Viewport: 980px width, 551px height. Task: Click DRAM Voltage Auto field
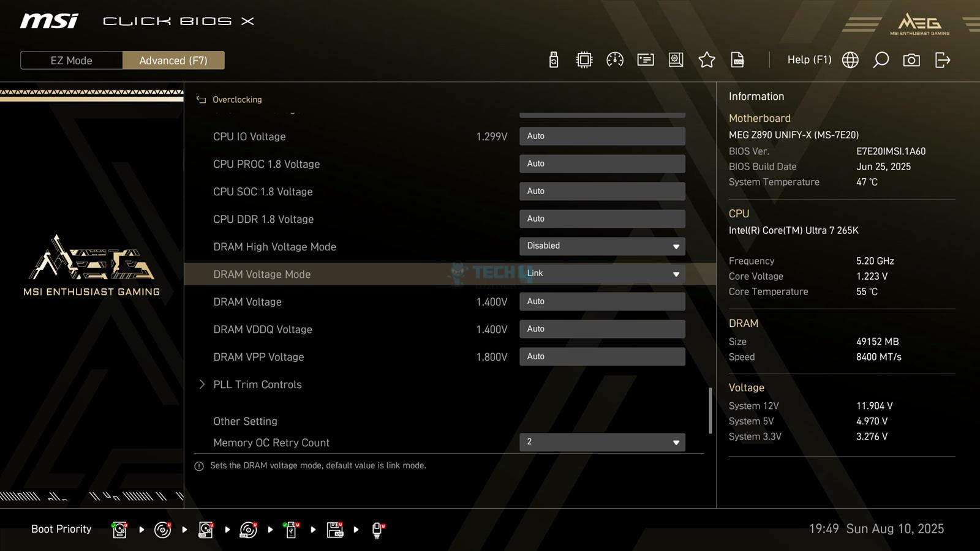[x=602, y=301]
